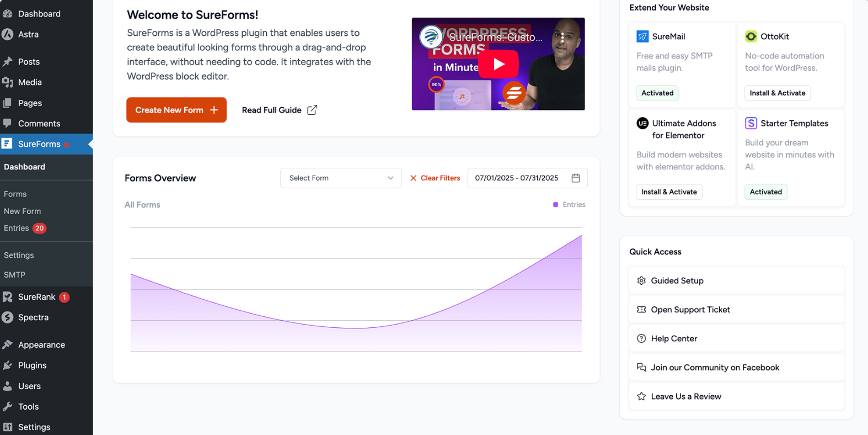Click the Open Support Ticket icon
The image size is (868, 435).
641,310
